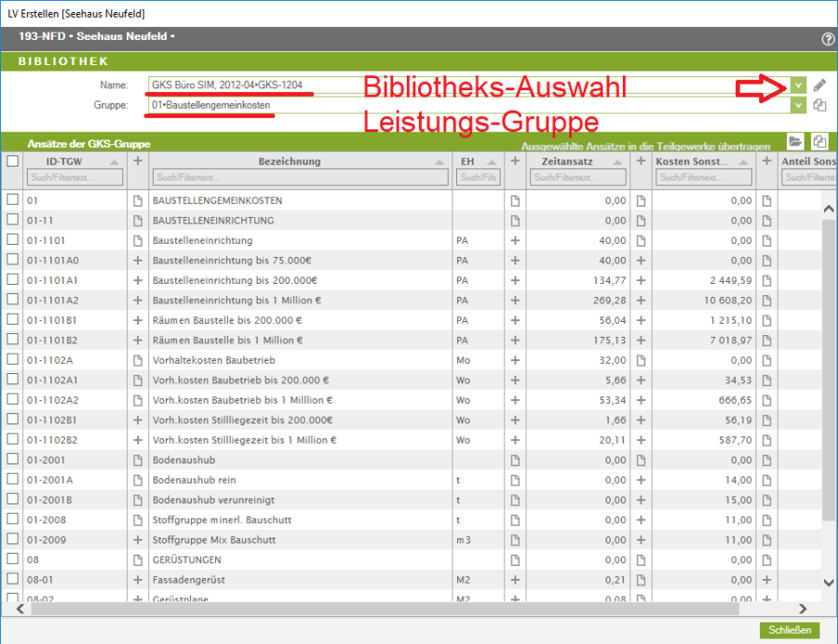This screenshot has height=644, width=838.
Task: Click plus icon next to Zeitansatz 269,28
Action: coord(515,301)
